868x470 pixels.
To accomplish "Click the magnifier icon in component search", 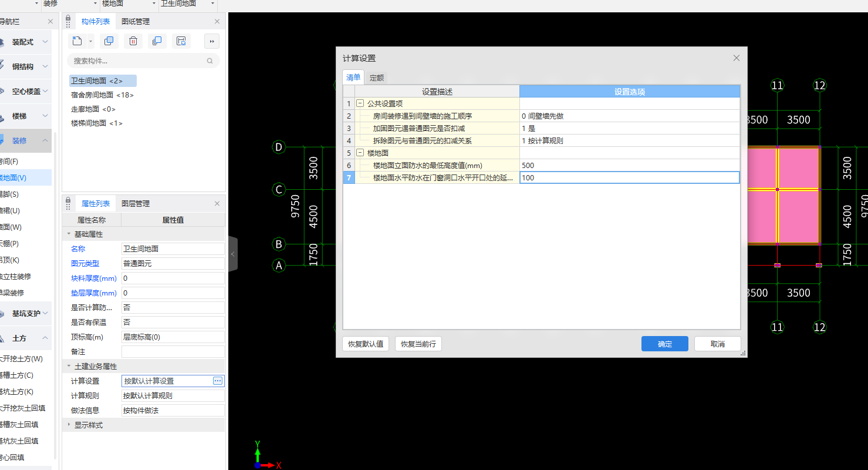I will (x=210, y=61).
